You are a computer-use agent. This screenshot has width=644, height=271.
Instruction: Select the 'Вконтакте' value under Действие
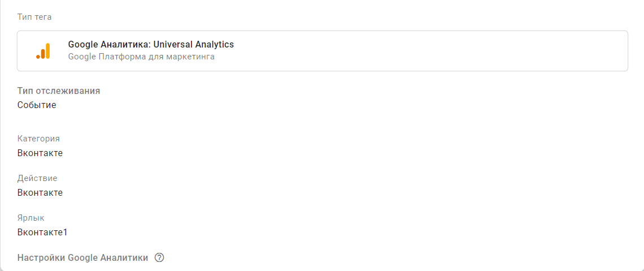(40, 192)
